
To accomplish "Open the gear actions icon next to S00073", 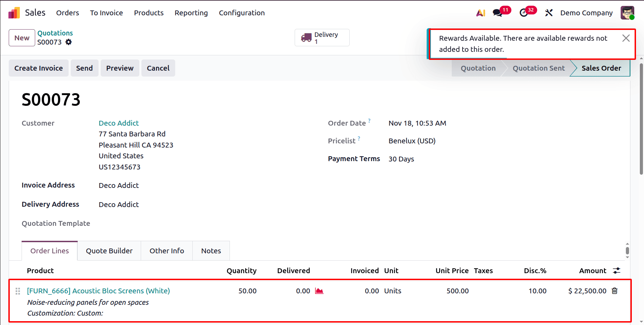I will point(69,42).
